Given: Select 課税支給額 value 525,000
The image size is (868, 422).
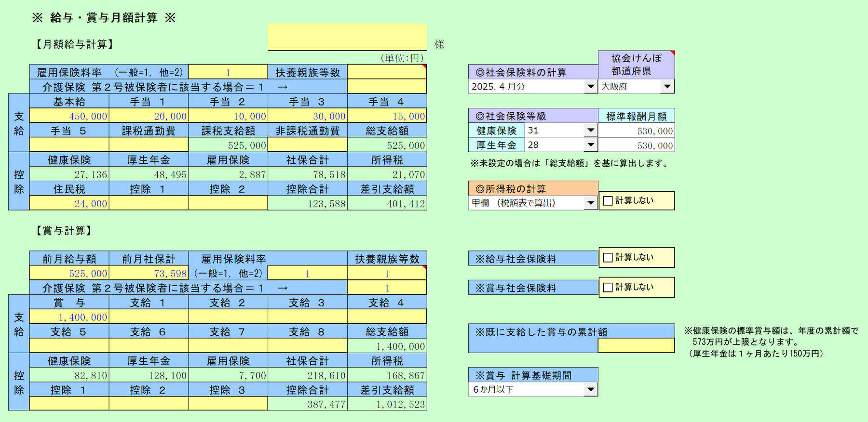Looking at the screenshot, I should 228,145.
